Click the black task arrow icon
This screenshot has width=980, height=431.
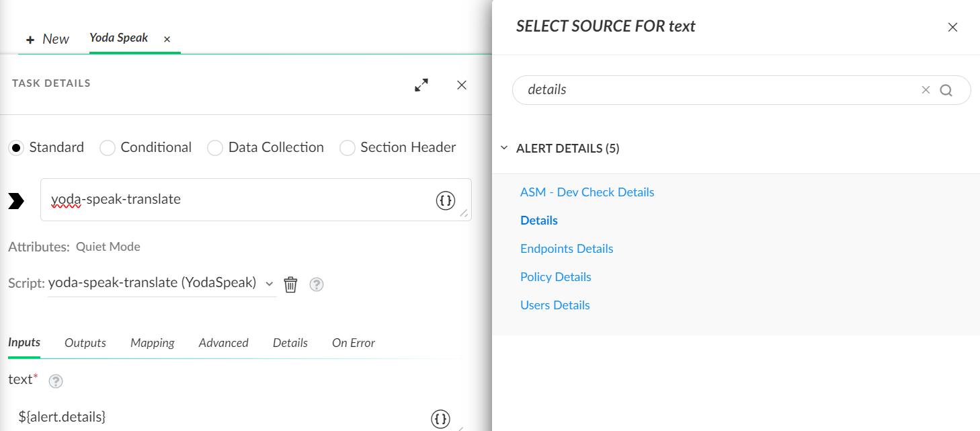(x=16, y=200)
